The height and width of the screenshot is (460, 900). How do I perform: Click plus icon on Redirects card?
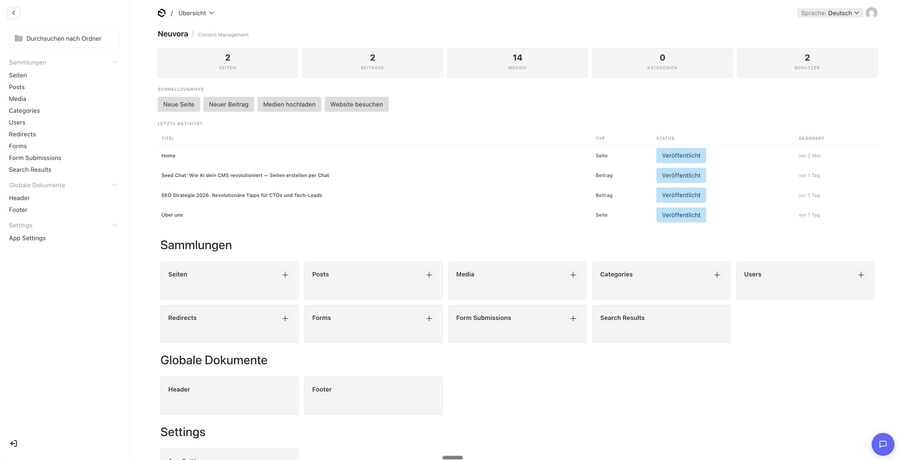285,318
